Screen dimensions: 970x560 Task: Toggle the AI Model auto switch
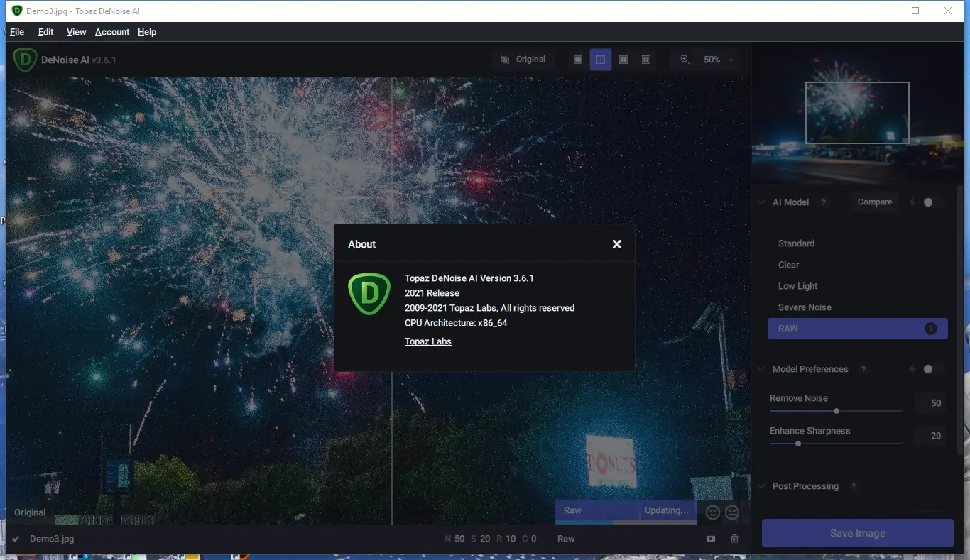[x=932, y=202]
